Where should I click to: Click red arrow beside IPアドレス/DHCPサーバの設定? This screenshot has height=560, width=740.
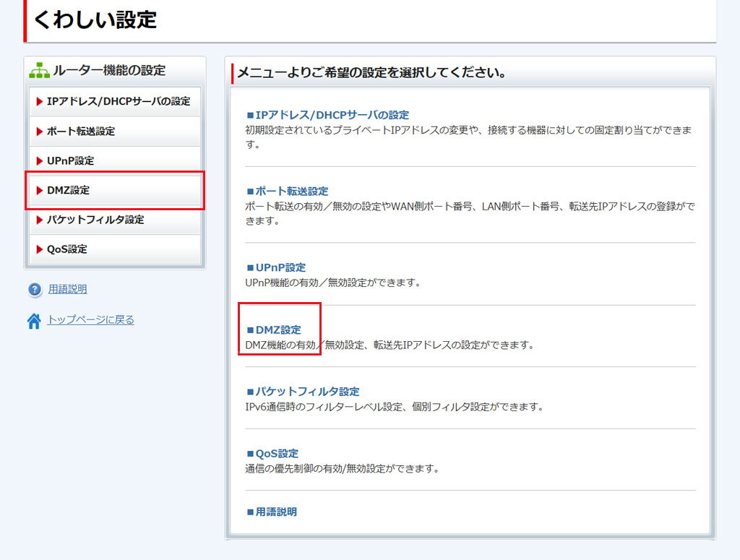tap(40, 102)
